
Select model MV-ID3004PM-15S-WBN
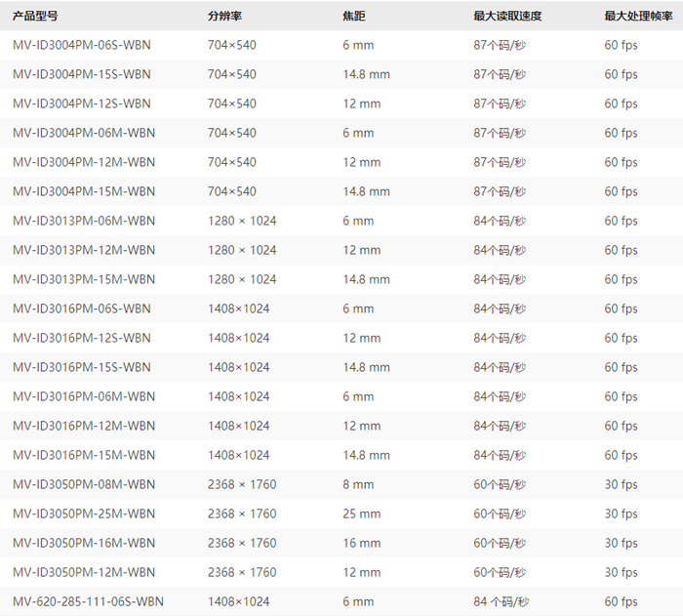coord(82,74)
